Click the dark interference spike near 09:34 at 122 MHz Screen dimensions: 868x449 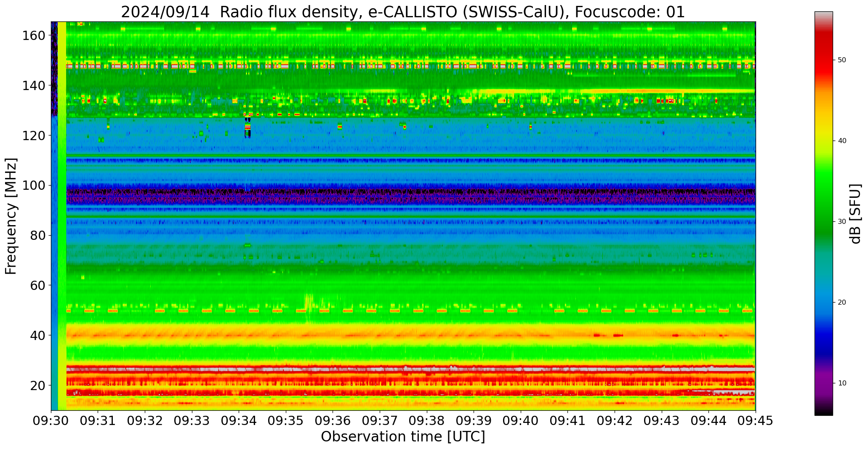(x=248, y=128)
